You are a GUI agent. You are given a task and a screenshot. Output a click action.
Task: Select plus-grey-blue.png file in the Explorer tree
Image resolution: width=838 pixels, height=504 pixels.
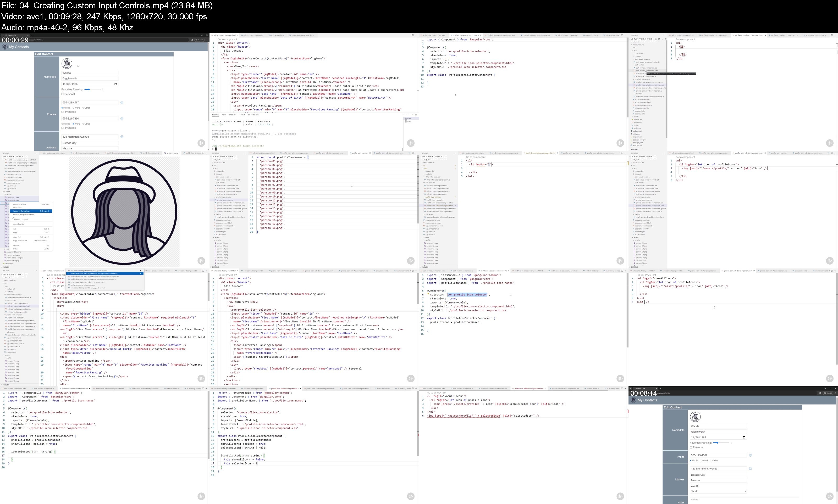click(14, 252)
